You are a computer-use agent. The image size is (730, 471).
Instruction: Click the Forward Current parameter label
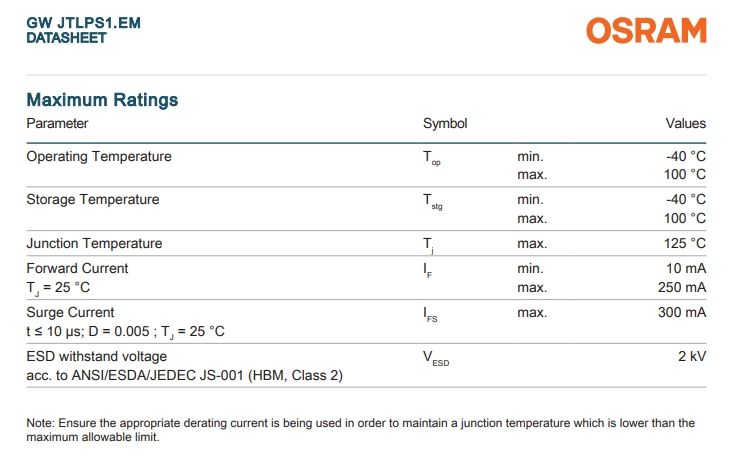coord(77,269)
